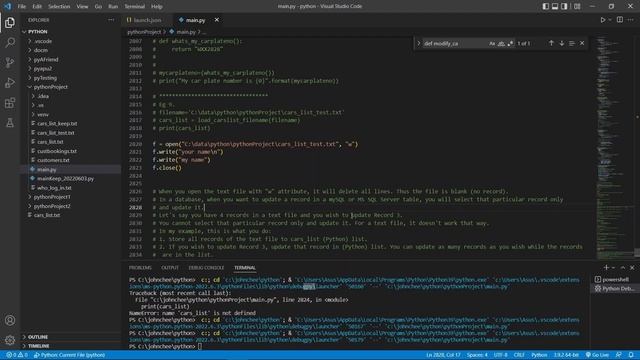Viewport: 640px width, 360px height.
Task: Toggle Match Case in find widget
Action: 492,43
